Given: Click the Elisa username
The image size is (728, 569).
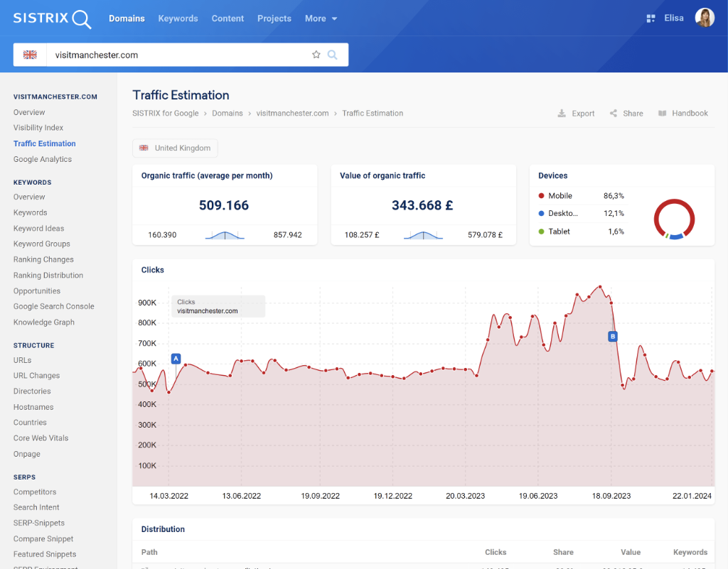Looking at the screenshot, I should [x=674, y=18].
